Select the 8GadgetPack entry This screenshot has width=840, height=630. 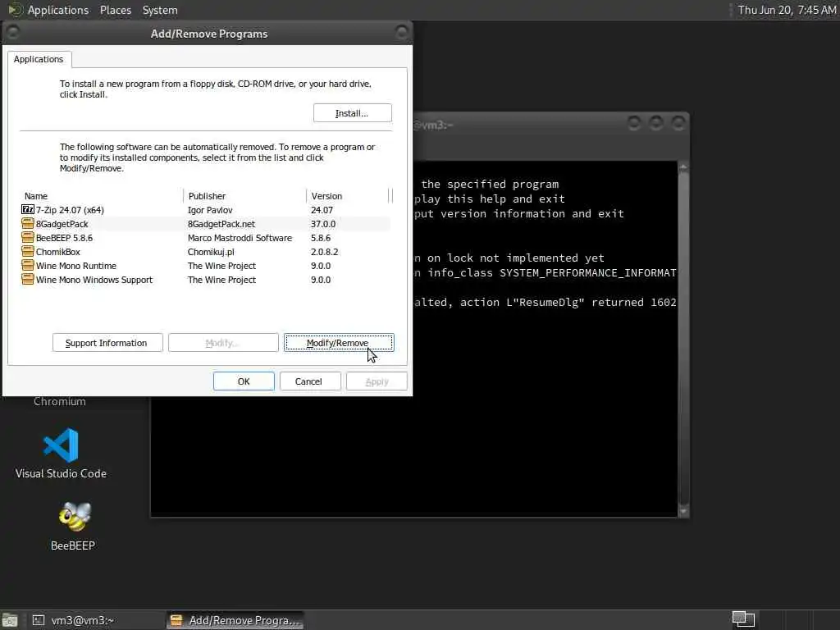pos(205,224)
